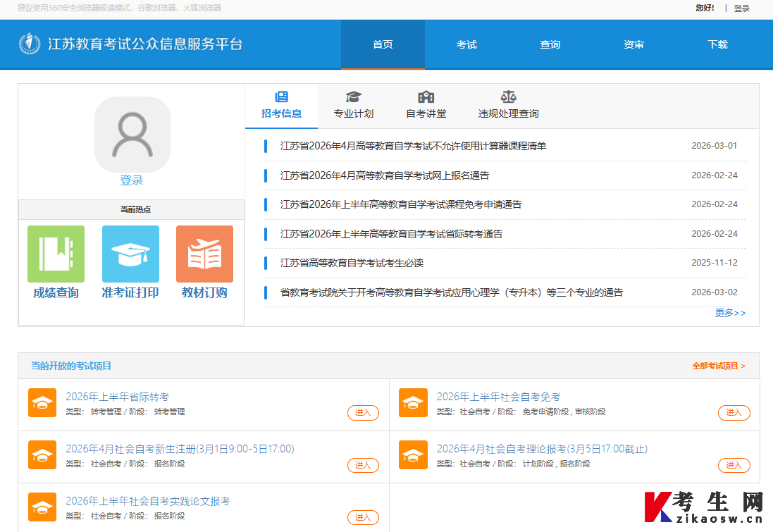The width and height of the screenshot is (773, 532).
Task: Click 进入 button for 2026年上半年省际转考
Action: click(x=364, y=413)
